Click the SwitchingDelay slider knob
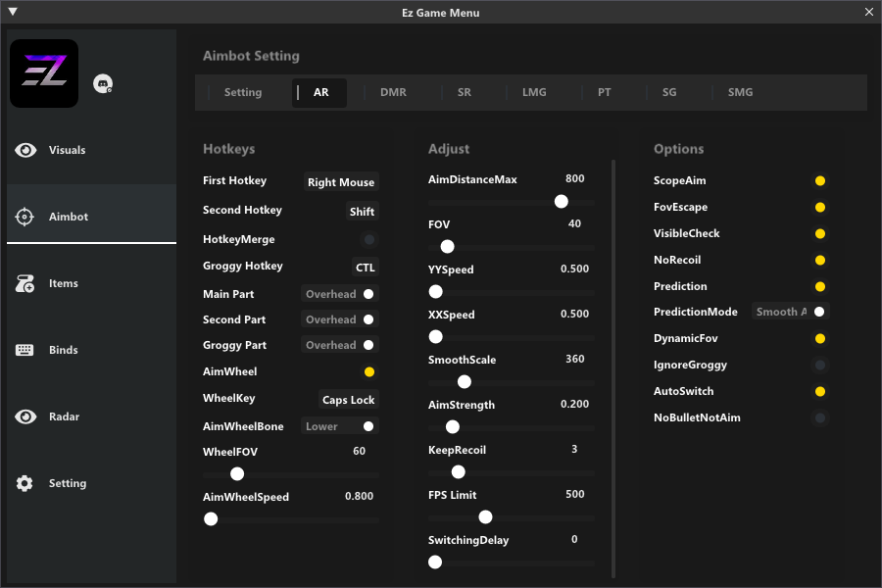Screen dimensions: 882x588 [435, 563]
